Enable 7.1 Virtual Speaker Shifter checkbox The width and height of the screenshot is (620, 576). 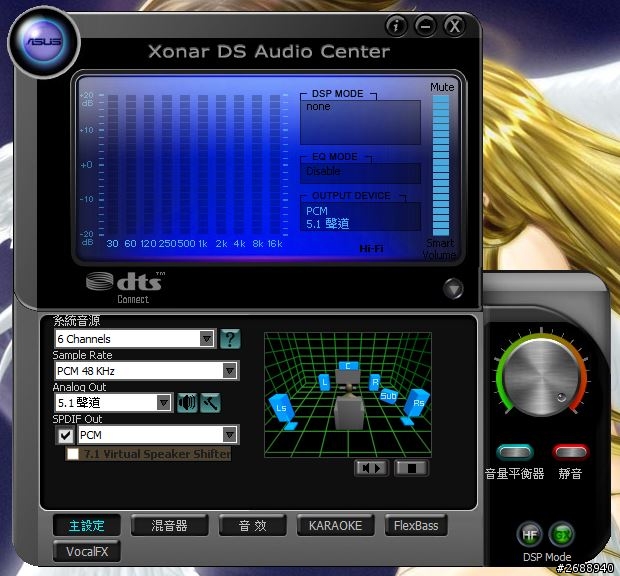coord(73,454)
